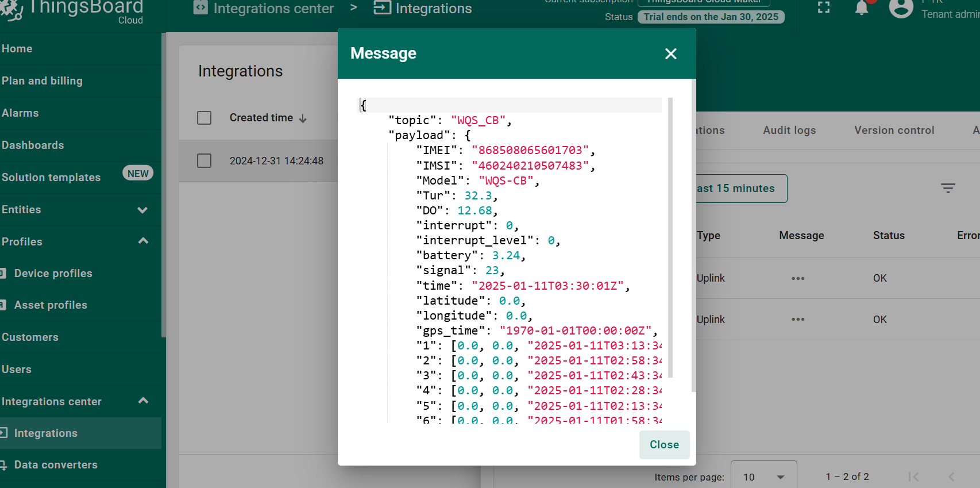The width and height of the screenshot is (980, 488).
Task: Click the 1 – 2 of 2 pagination label
Action: point(847,477)
